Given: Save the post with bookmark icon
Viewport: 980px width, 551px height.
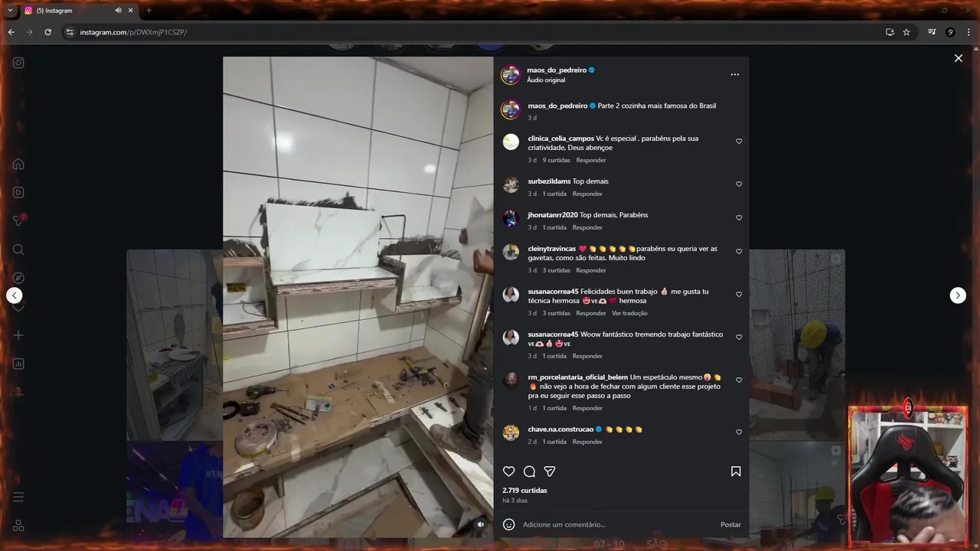Looking at the screenshot, I should pyautogui.click(x=736, y=471).
